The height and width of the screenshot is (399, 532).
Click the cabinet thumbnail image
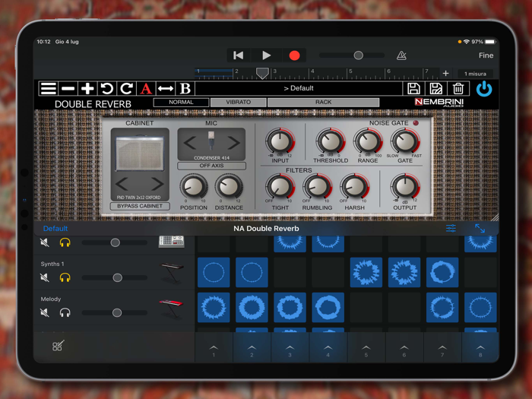tap(140, 153)
